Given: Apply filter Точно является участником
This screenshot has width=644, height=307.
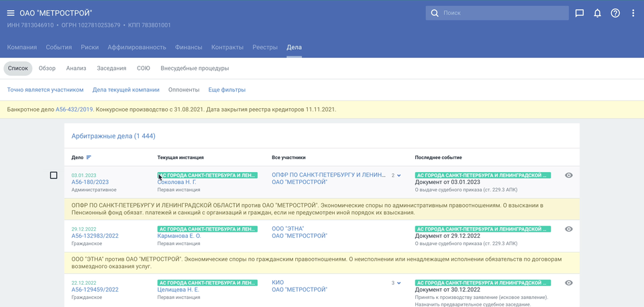Looking at the screenshot, I should pos(45,90).
